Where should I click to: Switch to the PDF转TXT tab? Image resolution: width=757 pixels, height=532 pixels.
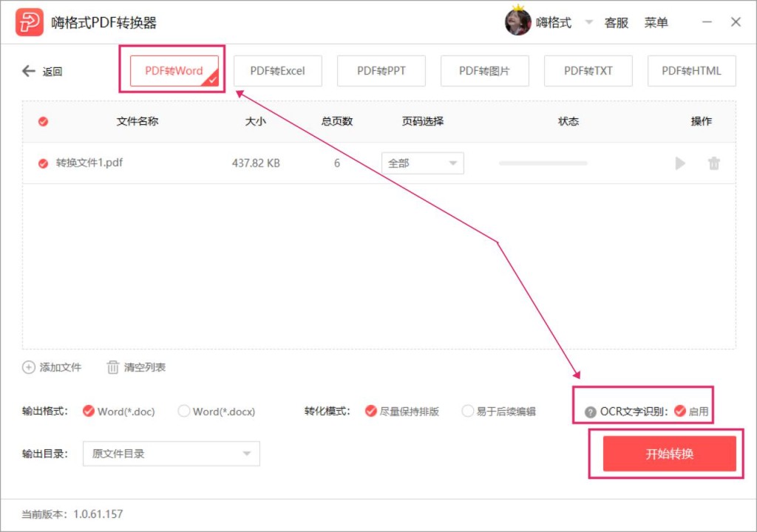point(588,71)
